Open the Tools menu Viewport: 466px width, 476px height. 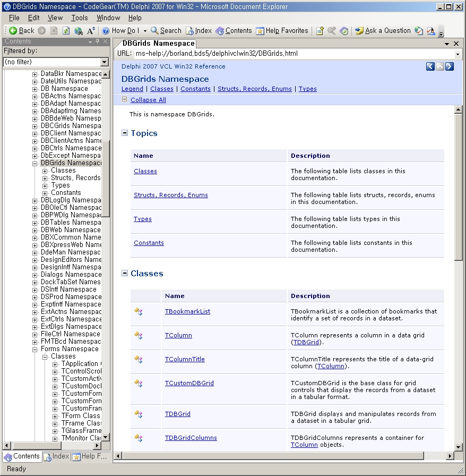(80, 18)
